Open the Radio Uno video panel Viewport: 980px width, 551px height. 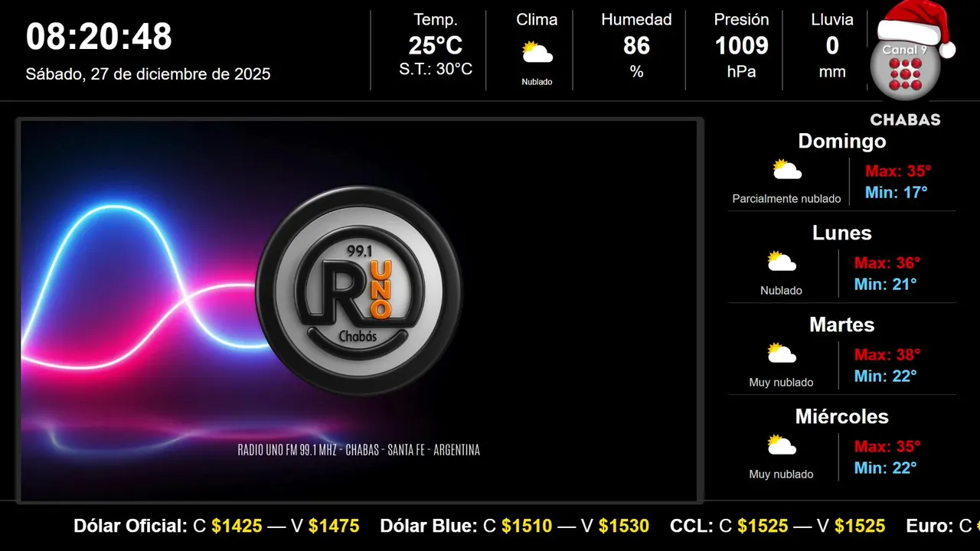[359, 311]
